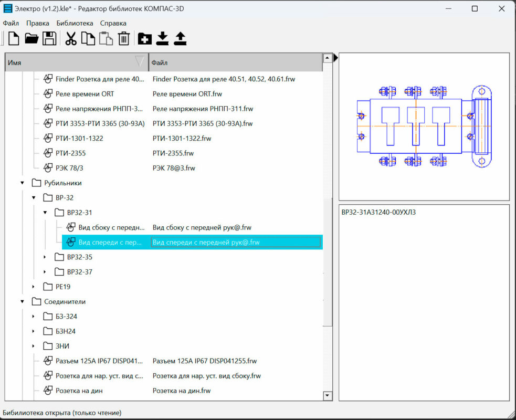The height and width of the screenshot is (420, 516).
Task: Click the folder icon of БЗН24
Action: (48, 331)
